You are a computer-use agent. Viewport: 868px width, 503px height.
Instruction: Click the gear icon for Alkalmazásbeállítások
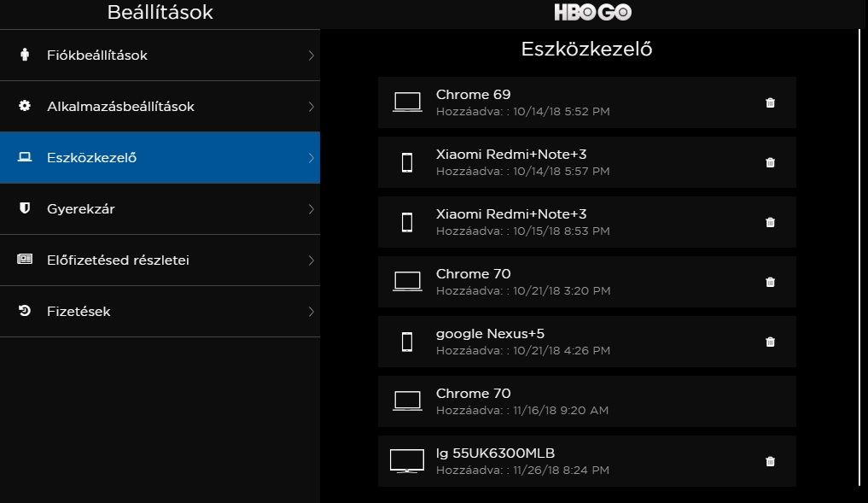click(x=25, y=106)
